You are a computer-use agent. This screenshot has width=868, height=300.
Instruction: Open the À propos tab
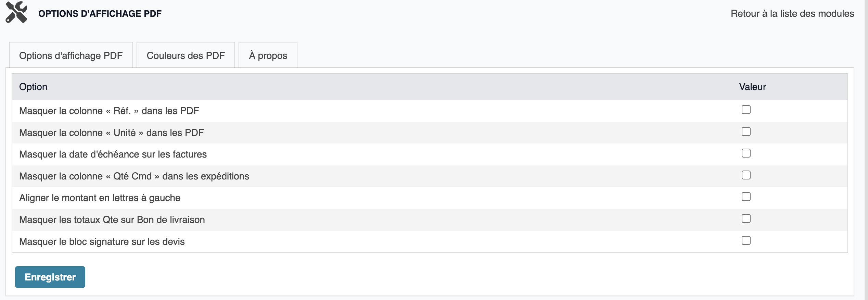(x=268, y=55)
